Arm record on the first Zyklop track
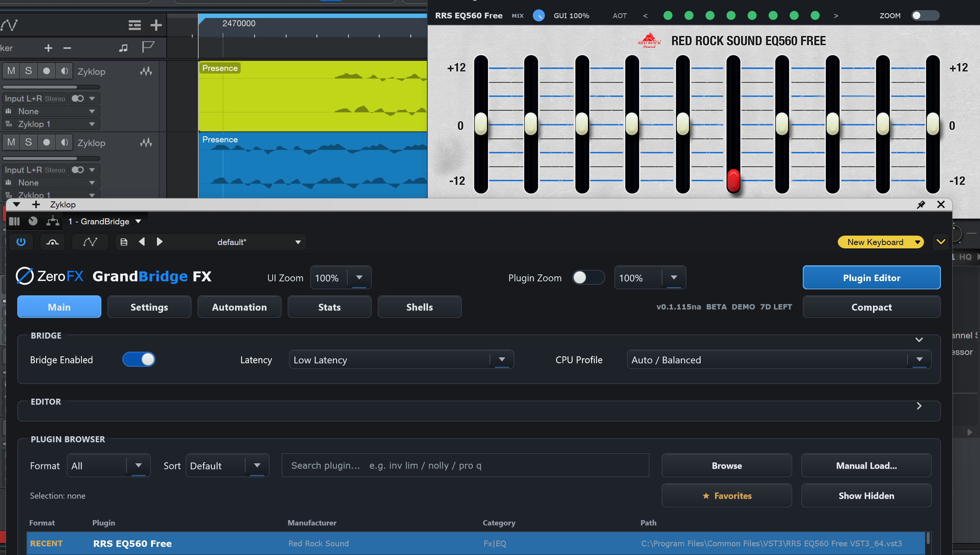The width and height of the screenshot is (980, 555). click(47, 71)
